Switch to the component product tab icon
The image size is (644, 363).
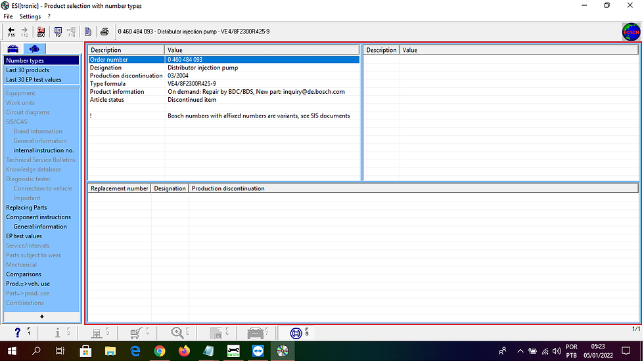coord(34,49)
